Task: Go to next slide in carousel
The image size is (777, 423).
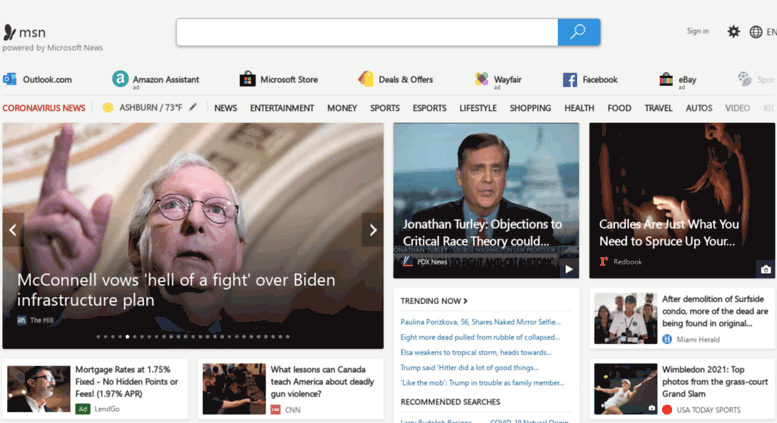Action: tap(373, 230)
